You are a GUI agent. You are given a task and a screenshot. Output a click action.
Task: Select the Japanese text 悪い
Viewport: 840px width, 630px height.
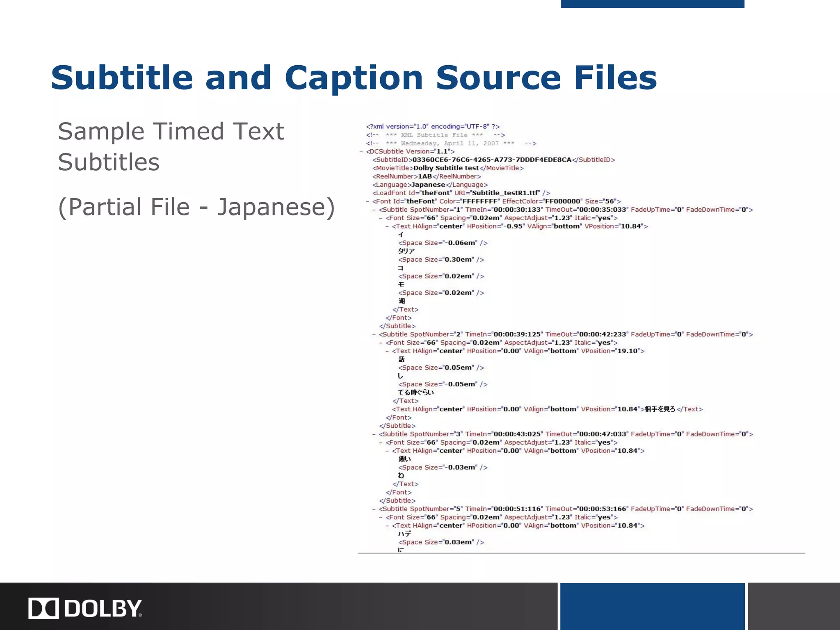[405, 459]
